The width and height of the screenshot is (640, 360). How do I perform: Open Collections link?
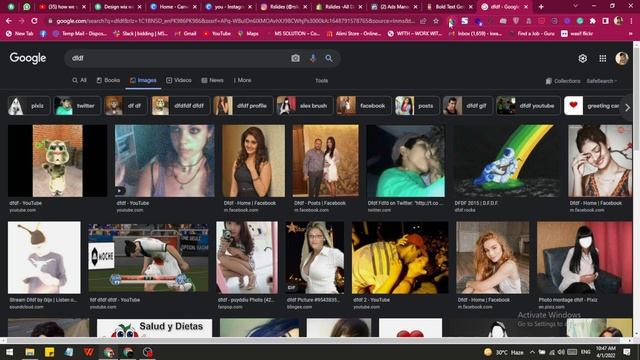tap(563, 81)
